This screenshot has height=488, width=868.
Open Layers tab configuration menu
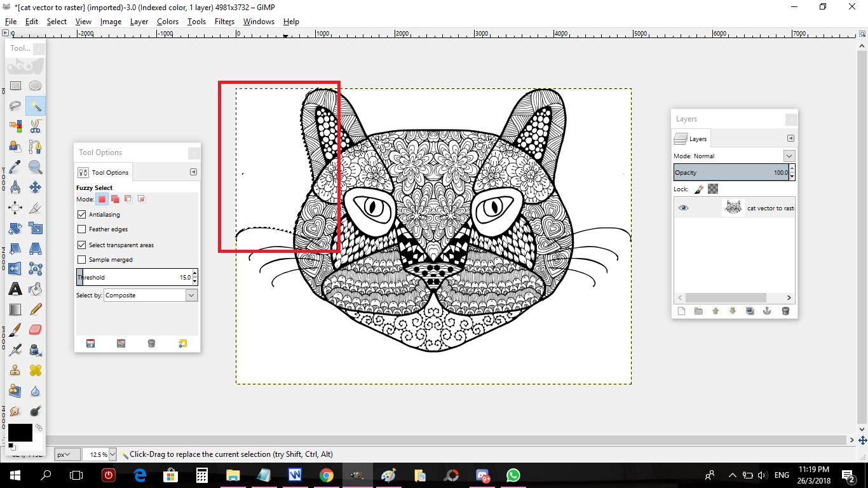[790, 139]
